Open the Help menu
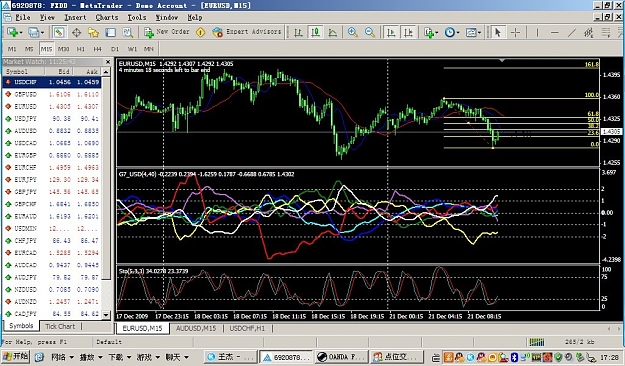625x366 pixels. click(195, 18)
